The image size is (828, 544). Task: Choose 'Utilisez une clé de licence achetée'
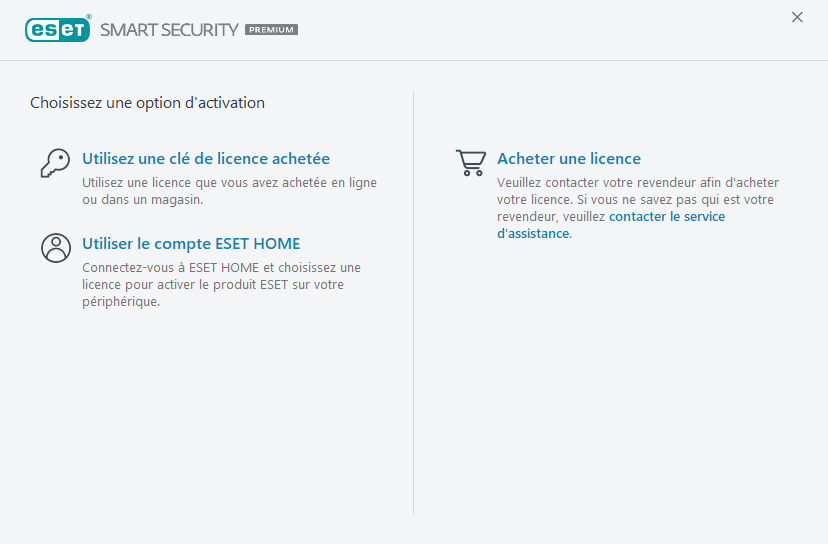(206, 159)
